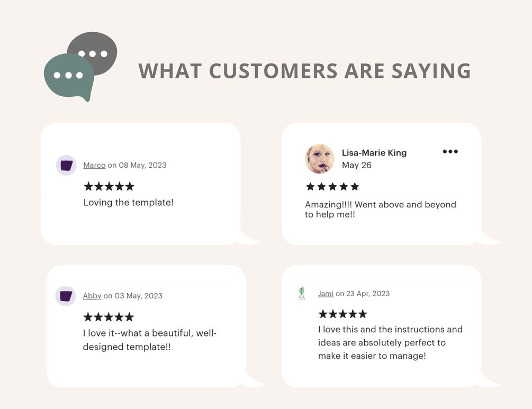Screen dimensions: 532x409
Task: Click the Lisa-Marie King name
Action: click(x=374, y=152)
